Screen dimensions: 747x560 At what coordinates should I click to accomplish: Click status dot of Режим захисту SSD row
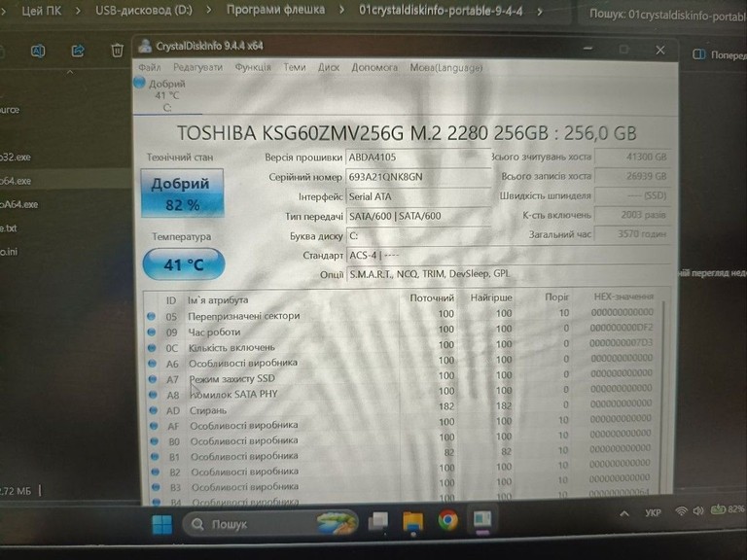(153, 379)
